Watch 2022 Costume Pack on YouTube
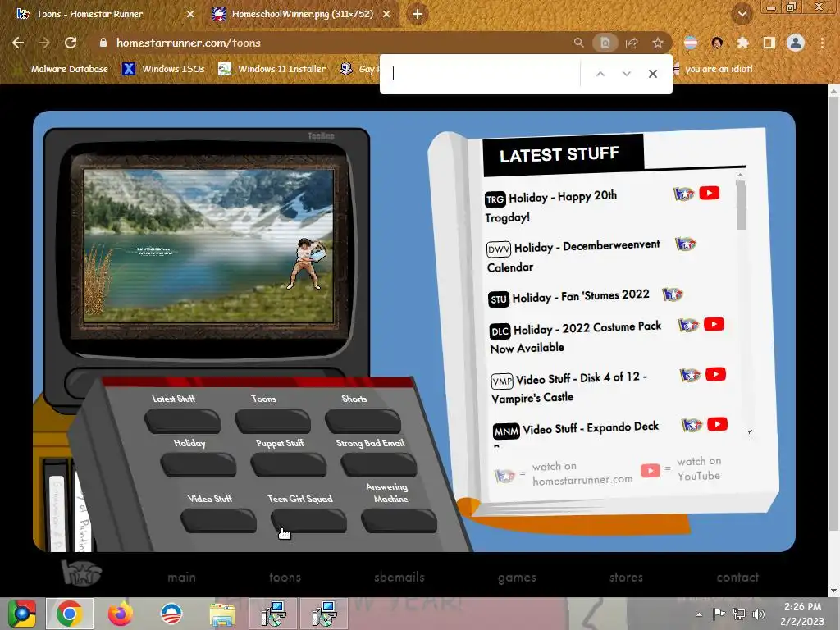 click(714, 324)
